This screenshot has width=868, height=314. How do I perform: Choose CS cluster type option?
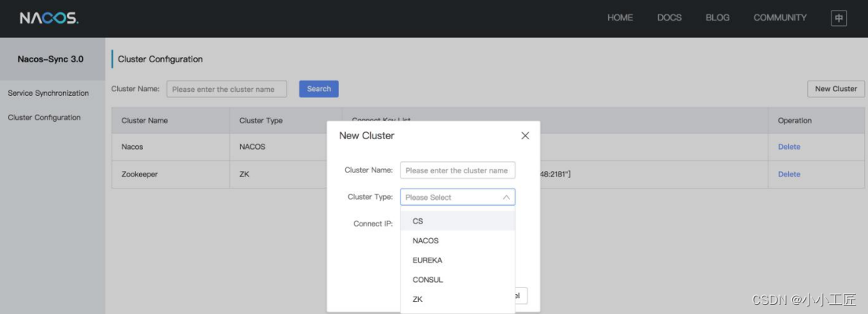[458, 221]
